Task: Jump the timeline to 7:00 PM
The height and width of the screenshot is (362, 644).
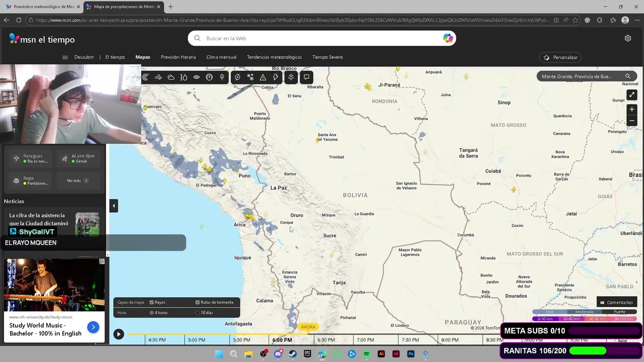Action: [x=365, y=340]
